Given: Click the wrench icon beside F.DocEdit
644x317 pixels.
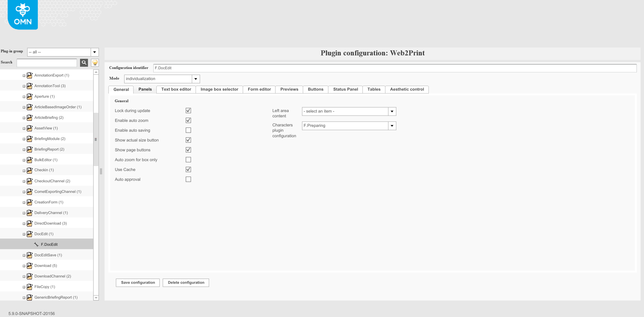Looking at the screenshot, I should pos(36,244).
